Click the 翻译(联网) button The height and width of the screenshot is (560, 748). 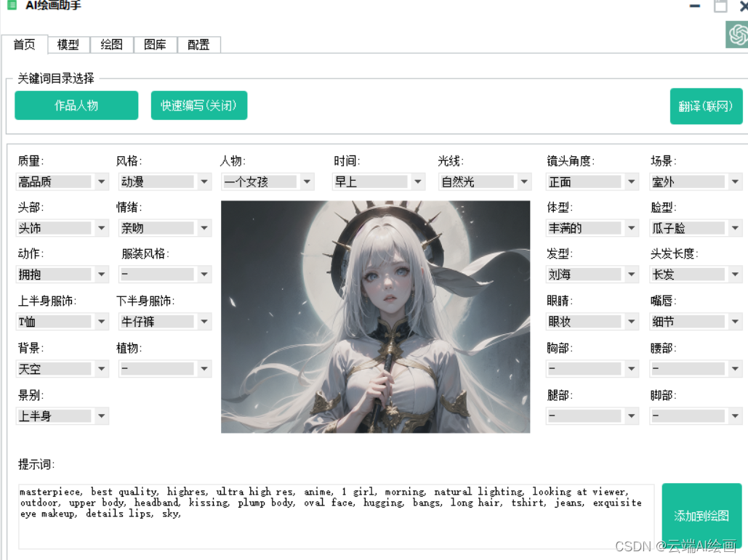[706, 106]
